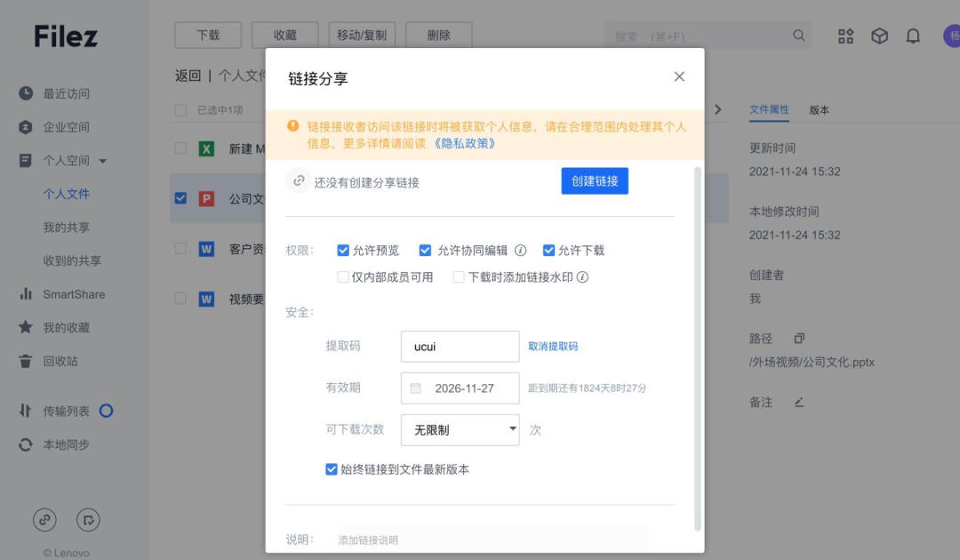Click the package/box icon near the bell
The width and height of the screenshot is (960, 560).
(x=879, y=36)
